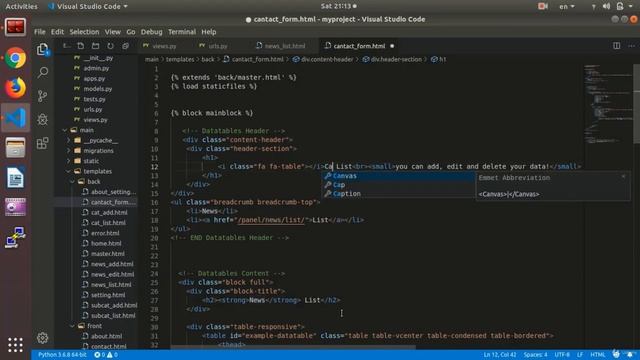Screen dimensions: 640x360
Task: Choose the Canvas Emmet suggestion
Action: [398, 176]
